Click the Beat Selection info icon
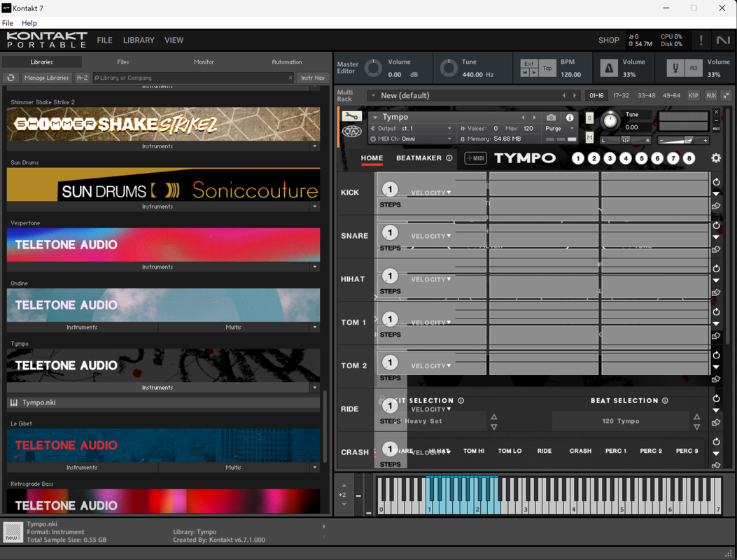 point(665,400)
